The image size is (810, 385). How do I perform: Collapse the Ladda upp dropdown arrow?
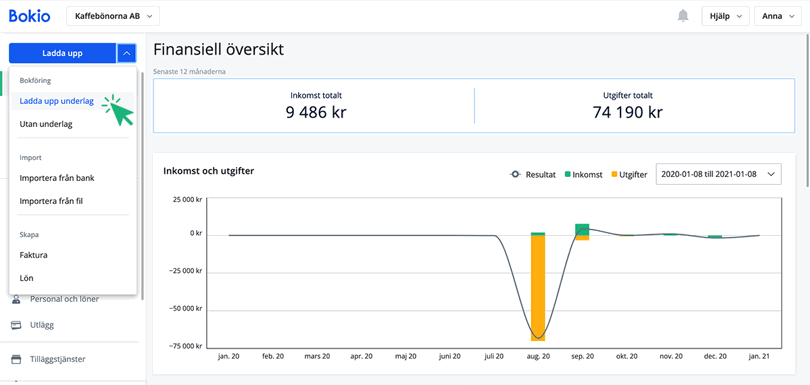tap(127, 53)
